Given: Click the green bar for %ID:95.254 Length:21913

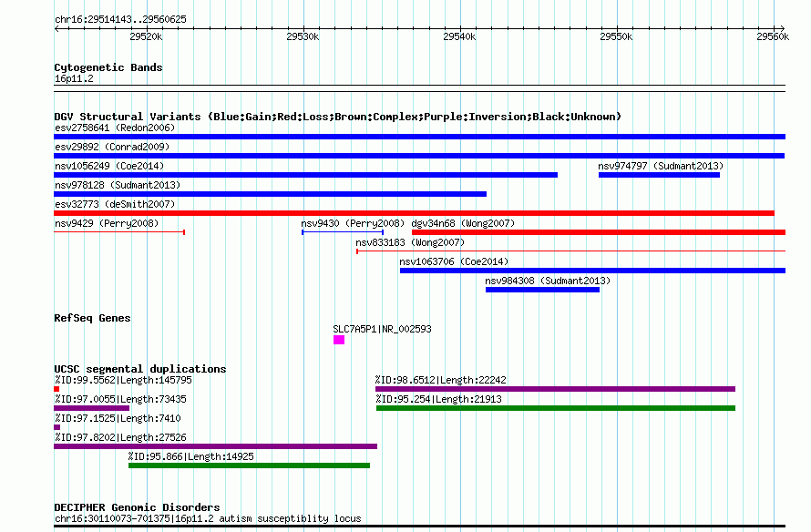Looking at the screenshot, I should pos(556,408).
